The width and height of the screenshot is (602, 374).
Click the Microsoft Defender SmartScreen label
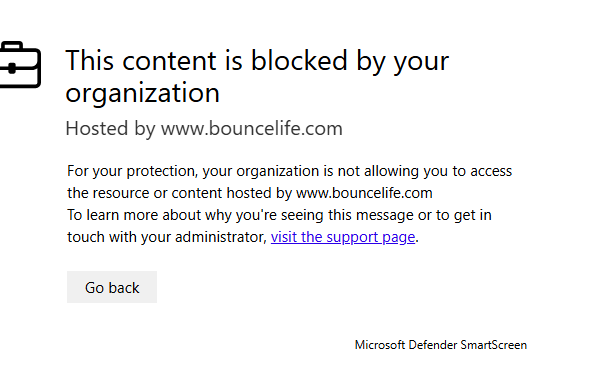click(x=441, y=345)
